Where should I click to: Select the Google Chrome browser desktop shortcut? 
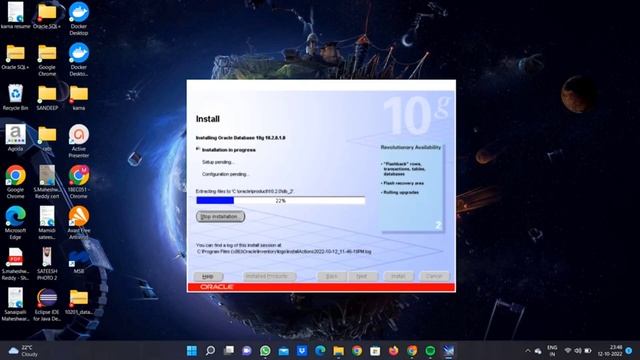(x=15, y=182)
